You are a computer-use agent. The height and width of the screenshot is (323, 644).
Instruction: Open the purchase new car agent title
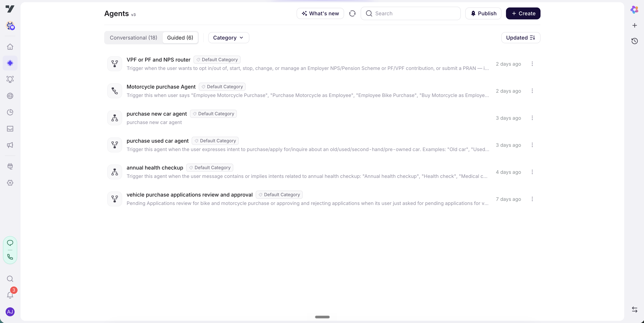pyautogui.click(x=157, y=114)
